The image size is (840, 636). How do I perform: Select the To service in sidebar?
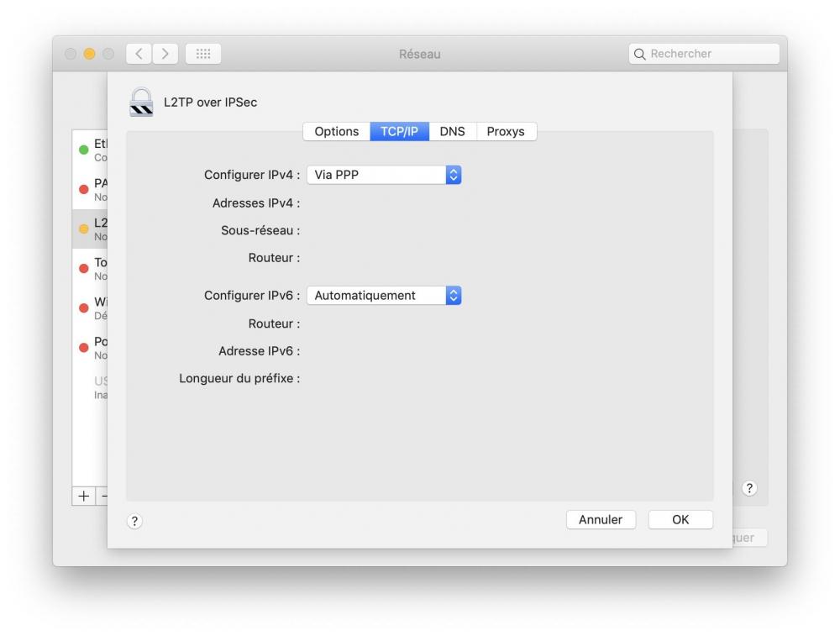click(90, 269)
